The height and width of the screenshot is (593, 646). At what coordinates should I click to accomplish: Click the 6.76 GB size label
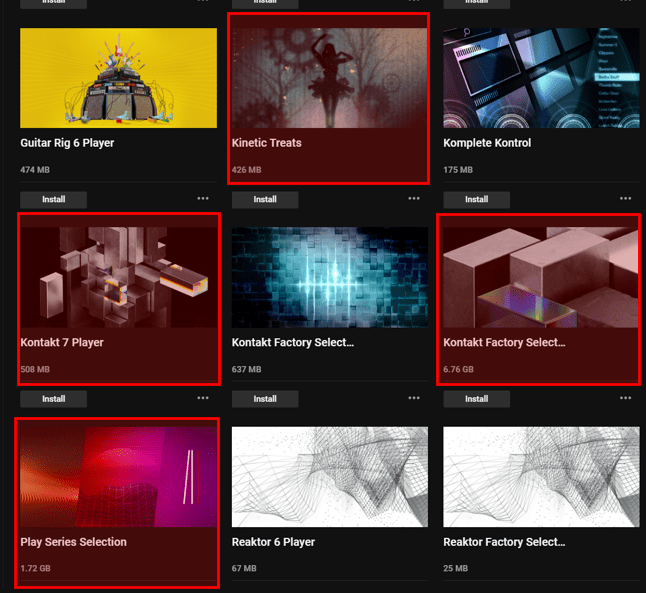459,369
